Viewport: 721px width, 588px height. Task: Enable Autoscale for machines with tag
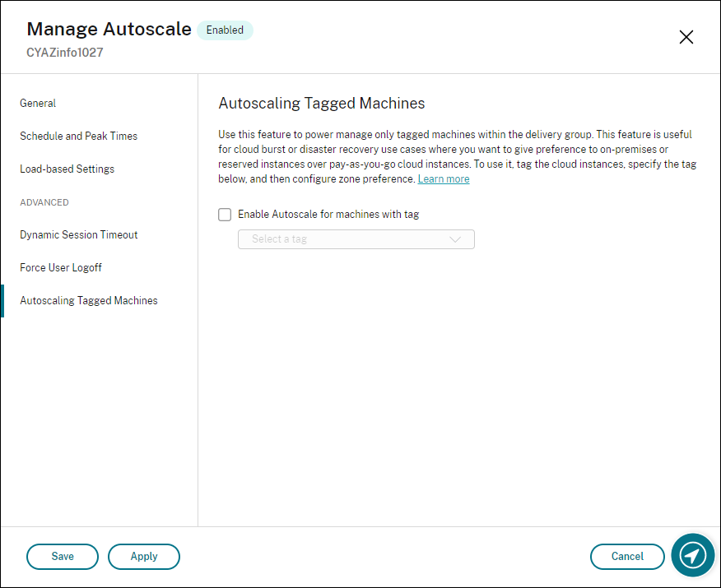pyautogui.click(x=225, y=215)
